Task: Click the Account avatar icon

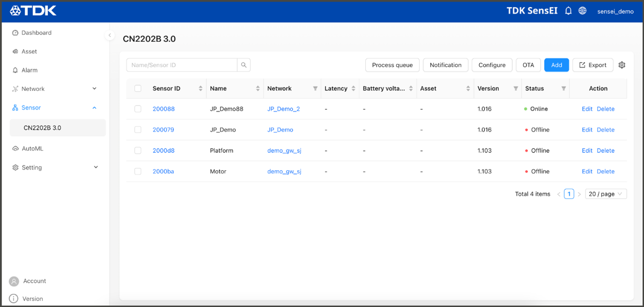Action: point(14,281)
